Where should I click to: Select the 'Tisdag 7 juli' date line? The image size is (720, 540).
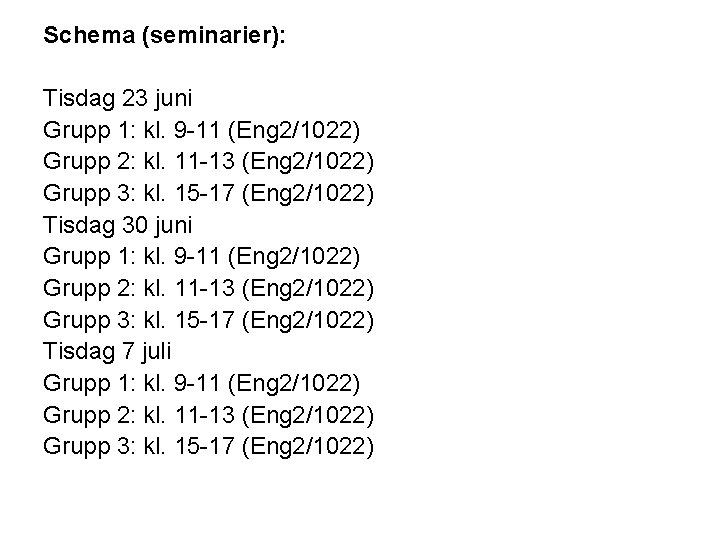point(107,352)
